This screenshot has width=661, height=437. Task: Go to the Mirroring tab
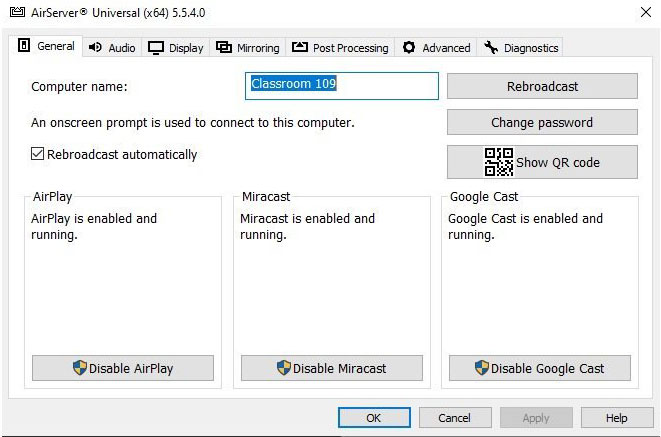[247, 48]
